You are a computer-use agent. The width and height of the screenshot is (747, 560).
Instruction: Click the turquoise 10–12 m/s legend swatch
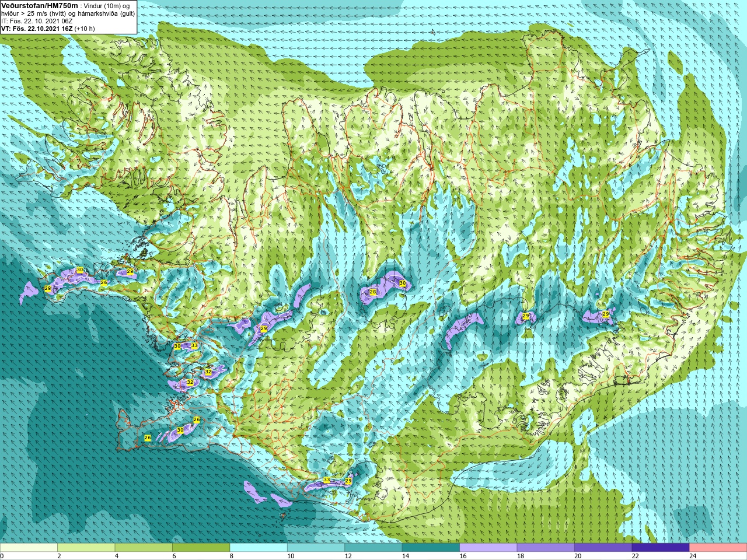pos(316,548)
